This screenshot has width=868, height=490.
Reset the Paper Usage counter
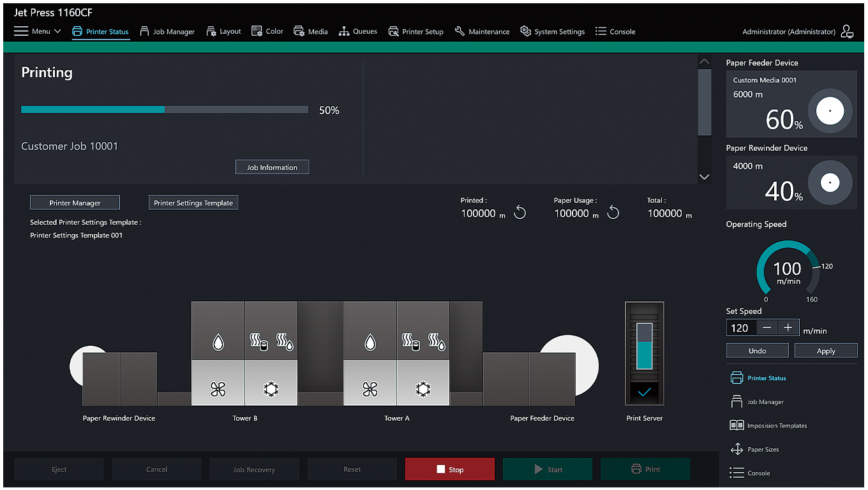pos(613,213)
